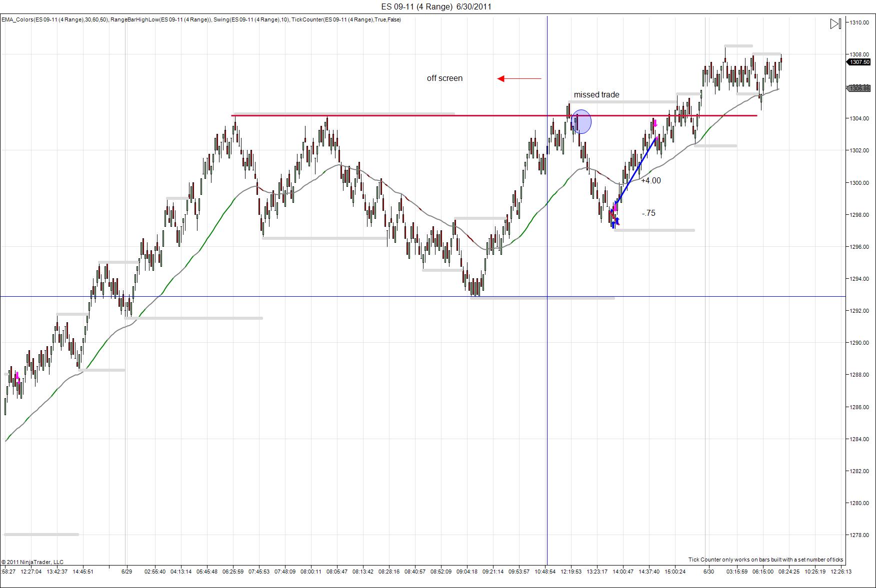Viewport: 876px width, 588px height.
Task: Click the 09:53:57 time axis label
Action: [519, 572]
